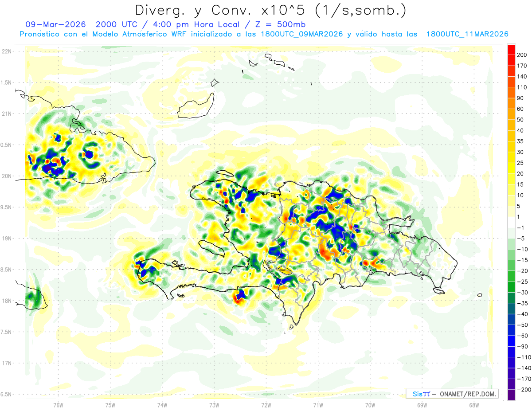Click the positive 90 colorbar label
Screen dimensions: 532x411
(x=521, y=98)
